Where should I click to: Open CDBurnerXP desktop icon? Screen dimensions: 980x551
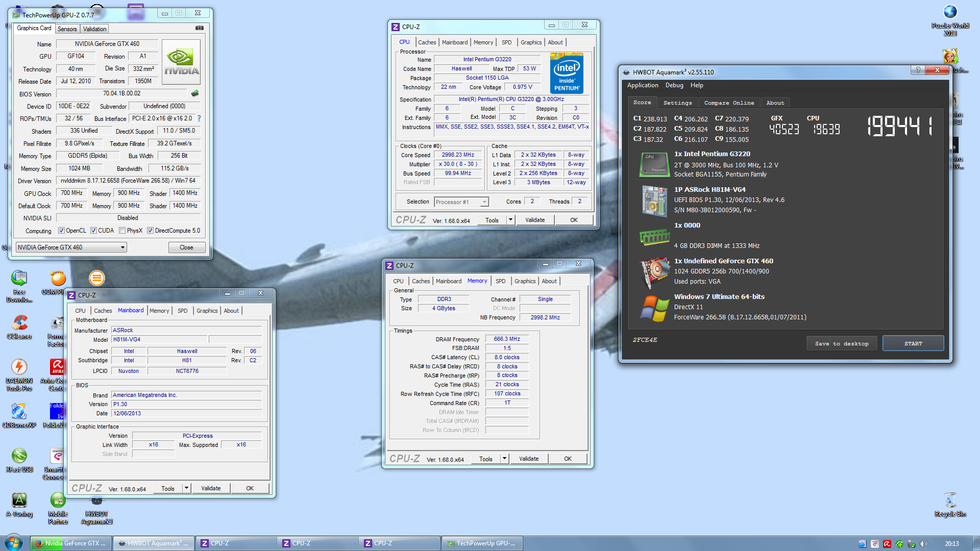click(19, 415)
